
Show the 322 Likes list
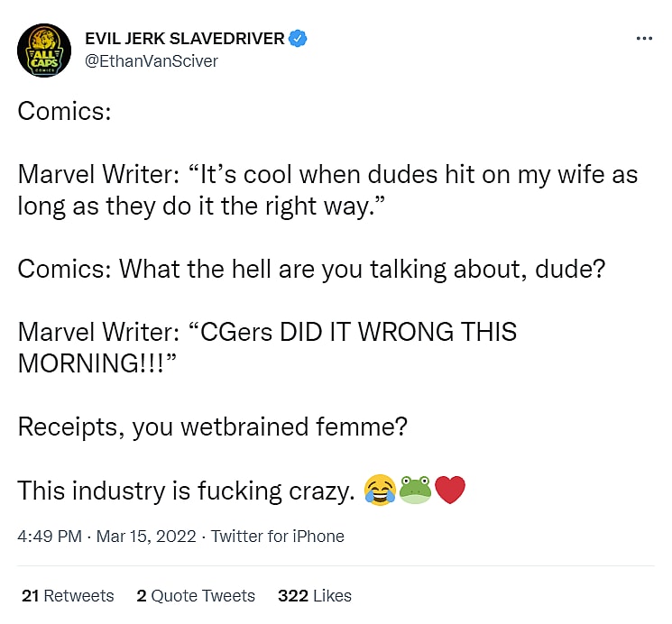click(315, 595)
